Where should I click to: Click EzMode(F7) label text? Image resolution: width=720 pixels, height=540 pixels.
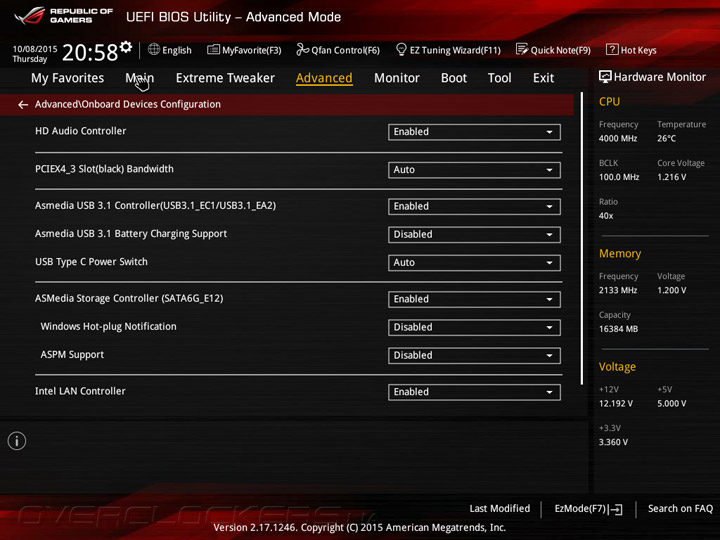580,509
